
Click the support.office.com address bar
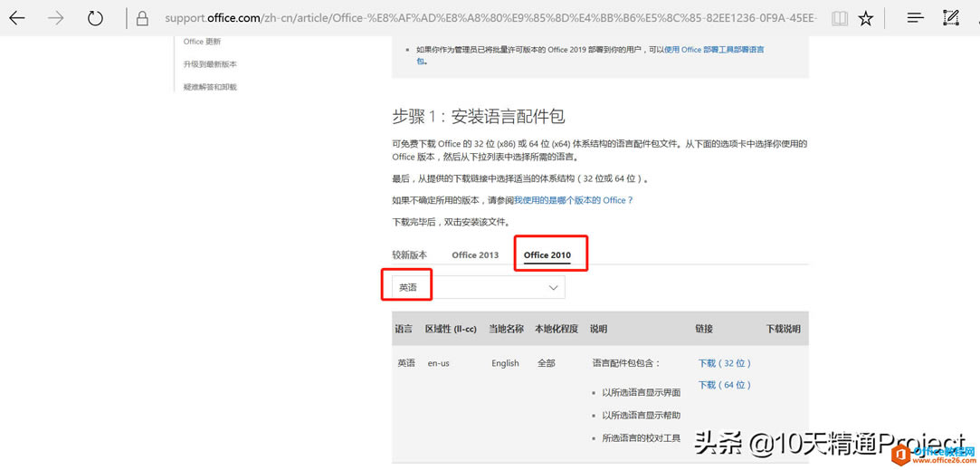click(489, 18)
